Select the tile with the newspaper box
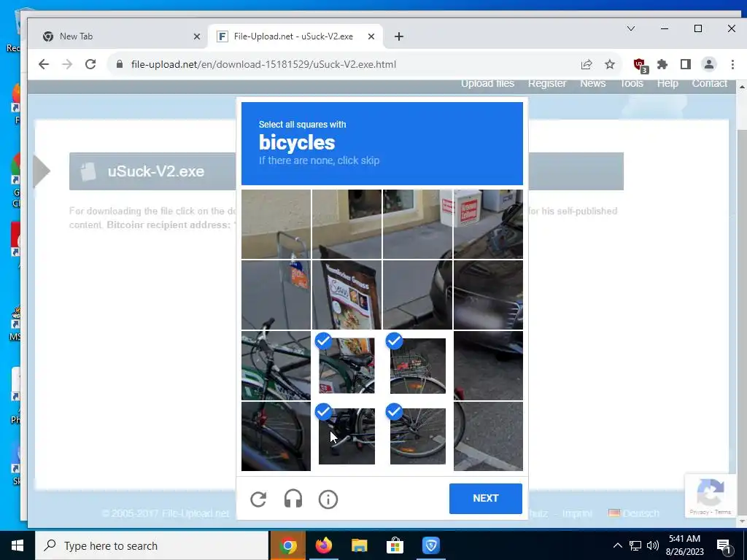Image resolution: width=747 pixels, height=560 pixels. point(488,225)
